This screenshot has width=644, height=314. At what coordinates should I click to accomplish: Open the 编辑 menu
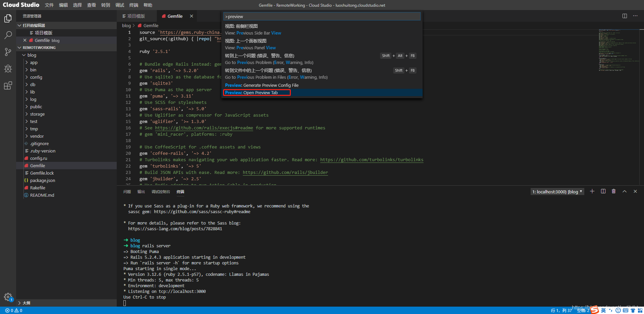63,5
